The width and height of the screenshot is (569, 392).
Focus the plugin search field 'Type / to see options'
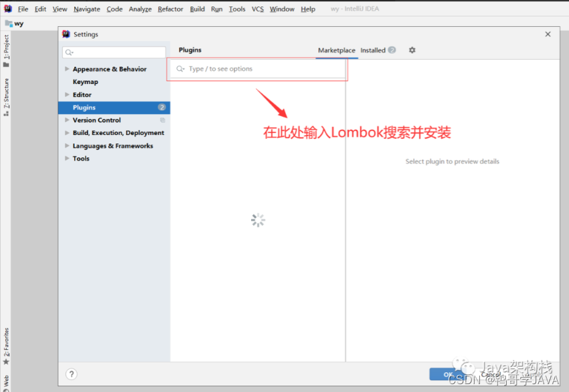point(258,69)
